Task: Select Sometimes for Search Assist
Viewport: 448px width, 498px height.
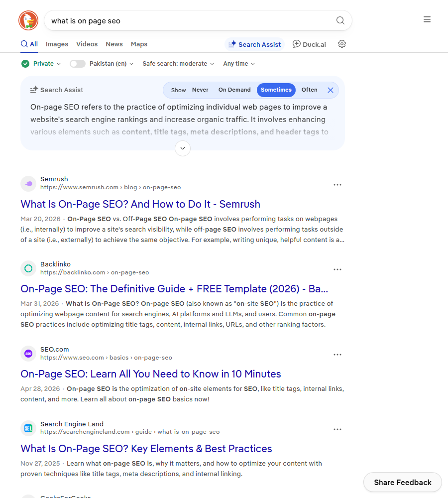Action: coord(276,90)
